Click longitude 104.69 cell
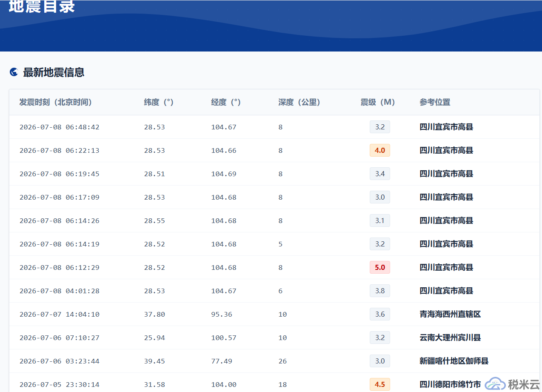542x392 pixels. 224,174
